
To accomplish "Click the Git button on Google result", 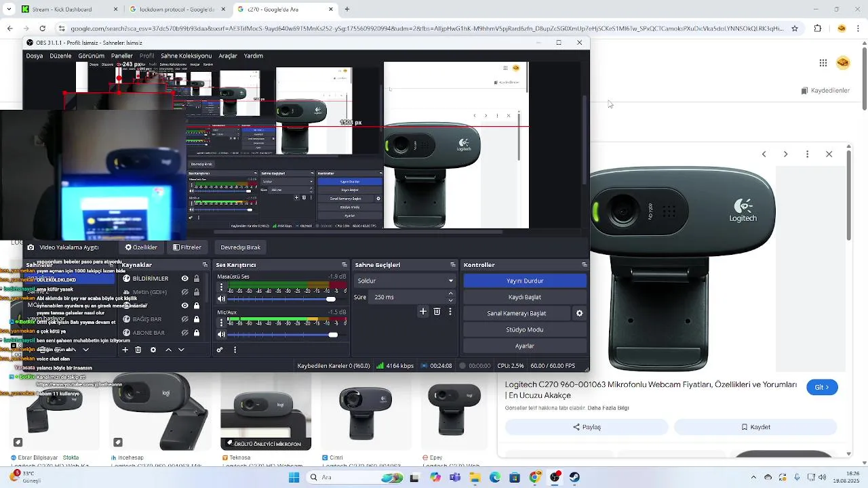I will point(822,387).
